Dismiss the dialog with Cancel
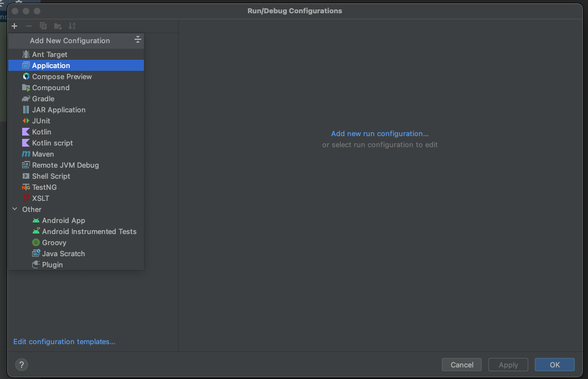Image resolution: width=588 pixels, height=379 pixels. click(461, 365)
